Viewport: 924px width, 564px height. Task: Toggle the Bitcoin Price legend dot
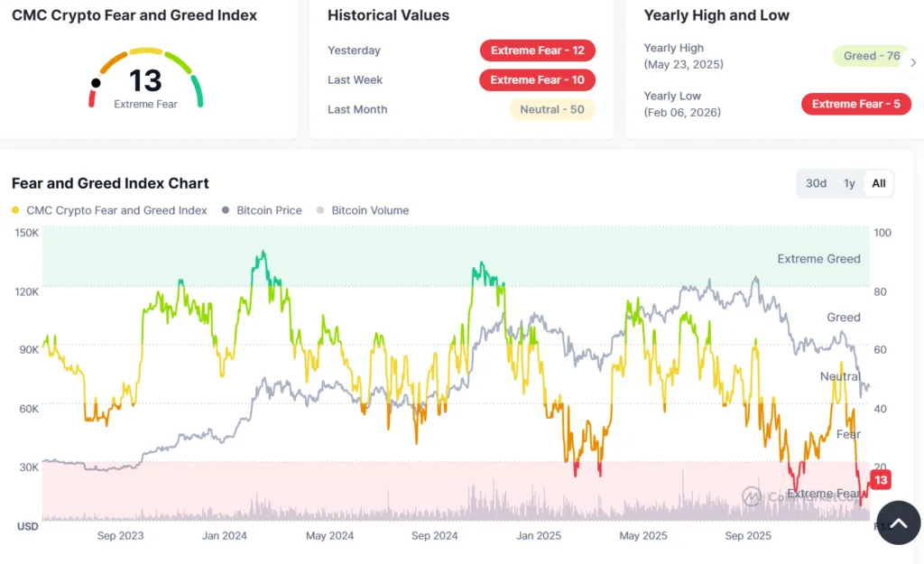tap(224, 210)
